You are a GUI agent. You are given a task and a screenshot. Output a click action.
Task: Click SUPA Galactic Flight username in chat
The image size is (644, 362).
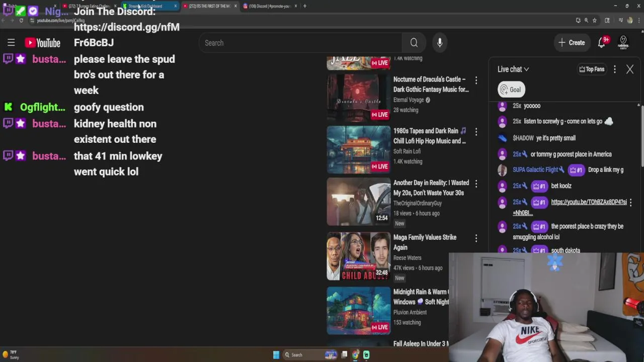point(535,170)
